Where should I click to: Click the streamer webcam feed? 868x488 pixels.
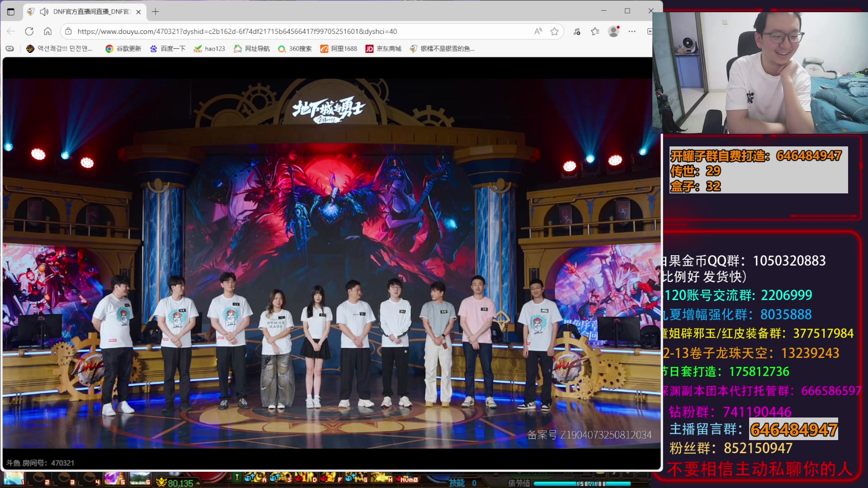[760, 72]
